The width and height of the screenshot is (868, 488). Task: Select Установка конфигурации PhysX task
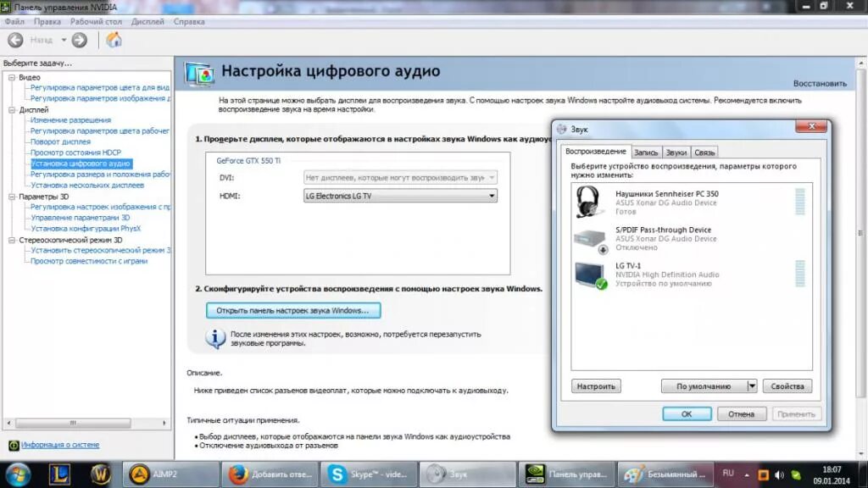coord(86,229)
